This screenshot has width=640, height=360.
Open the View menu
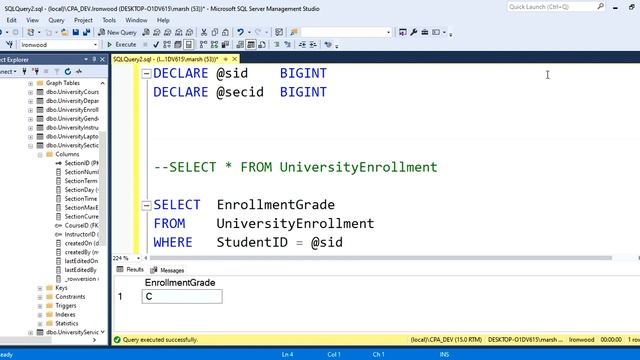pyautogui.click(x=32, y=20)
